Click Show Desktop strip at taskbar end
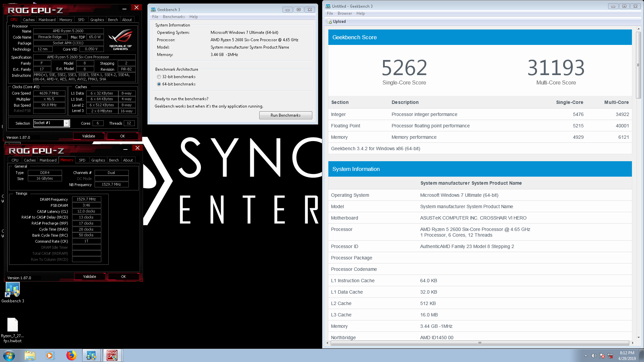 point(641,355)
